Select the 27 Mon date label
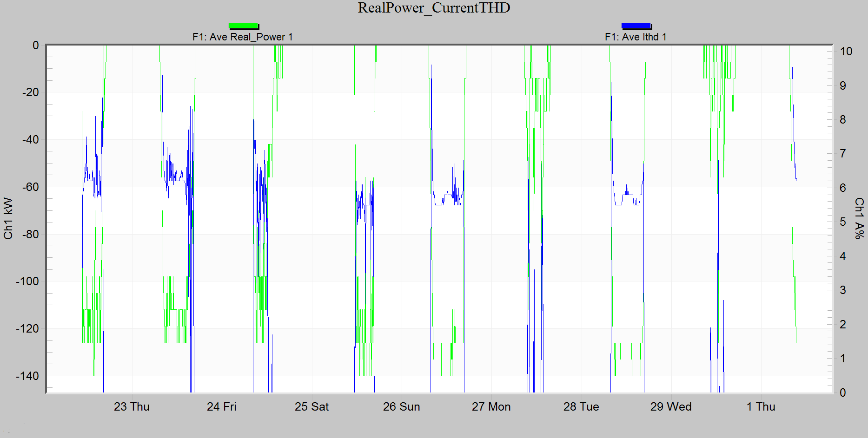Image resolution: width=868 pixels, height=438 pixels. point(491,407)
